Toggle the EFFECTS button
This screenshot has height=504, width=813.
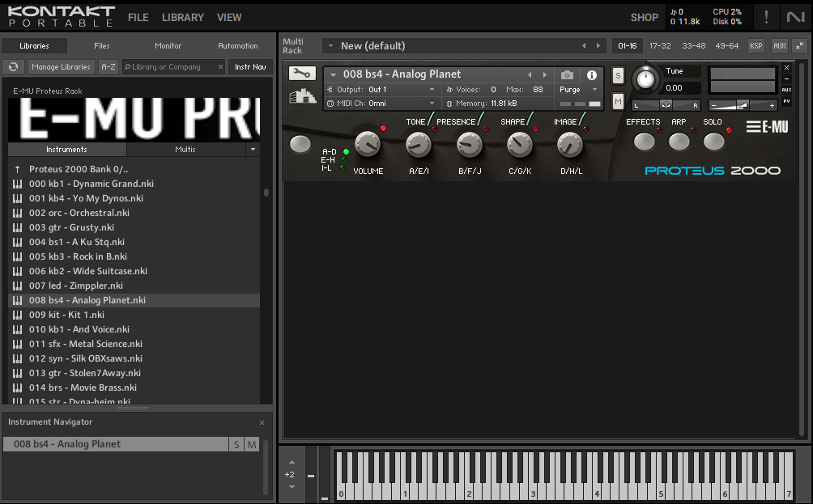tap(645, 142)
